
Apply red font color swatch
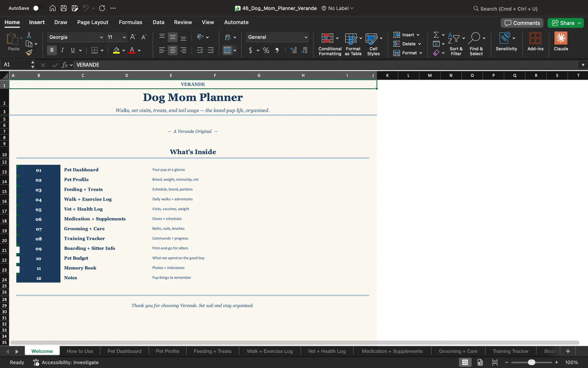132,50
